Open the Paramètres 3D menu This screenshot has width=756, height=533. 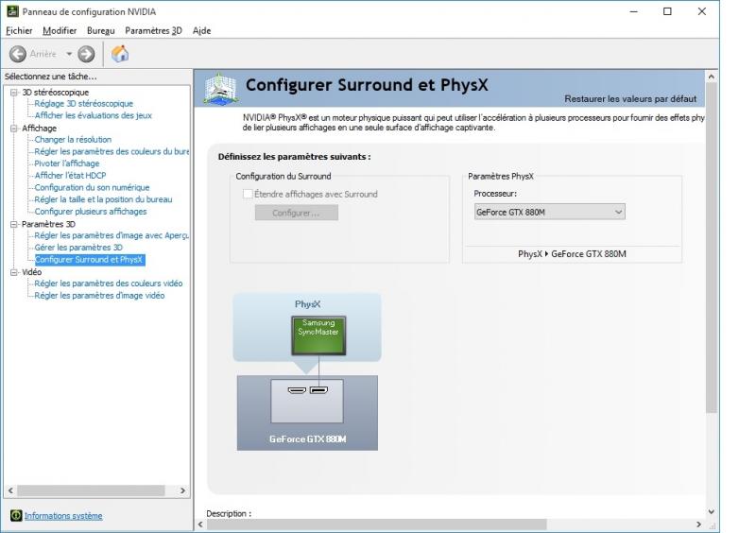pos(153,30)
